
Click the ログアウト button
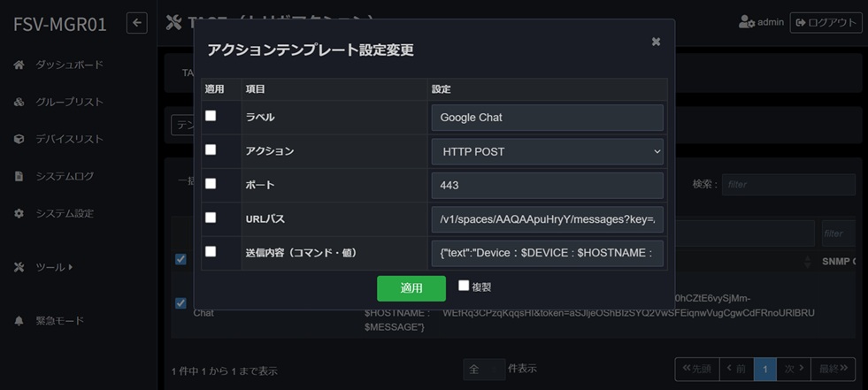pos(826,23)
